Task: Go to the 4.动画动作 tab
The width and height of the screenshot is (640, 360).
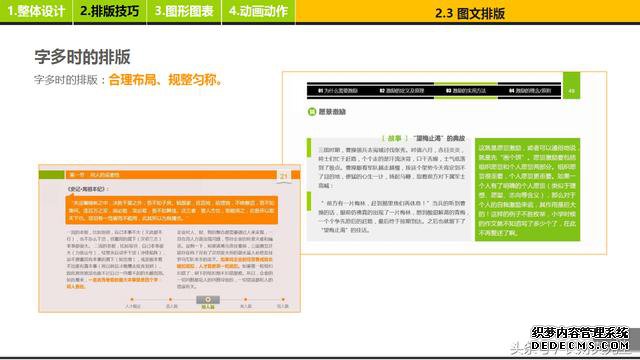Action: pyautogui.click(x=258, y=11)
